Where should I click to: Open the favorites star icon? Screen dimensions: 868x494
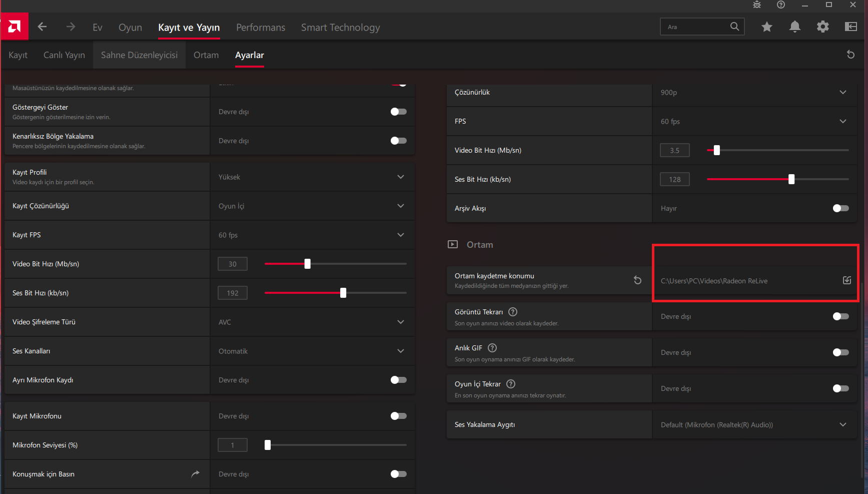click(766, 27)
